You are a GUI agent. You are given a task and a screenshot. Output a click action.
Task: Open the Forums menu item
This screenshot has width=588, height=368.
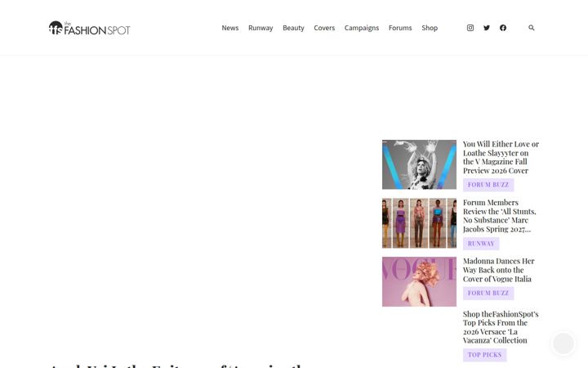(x=400, y=28)
